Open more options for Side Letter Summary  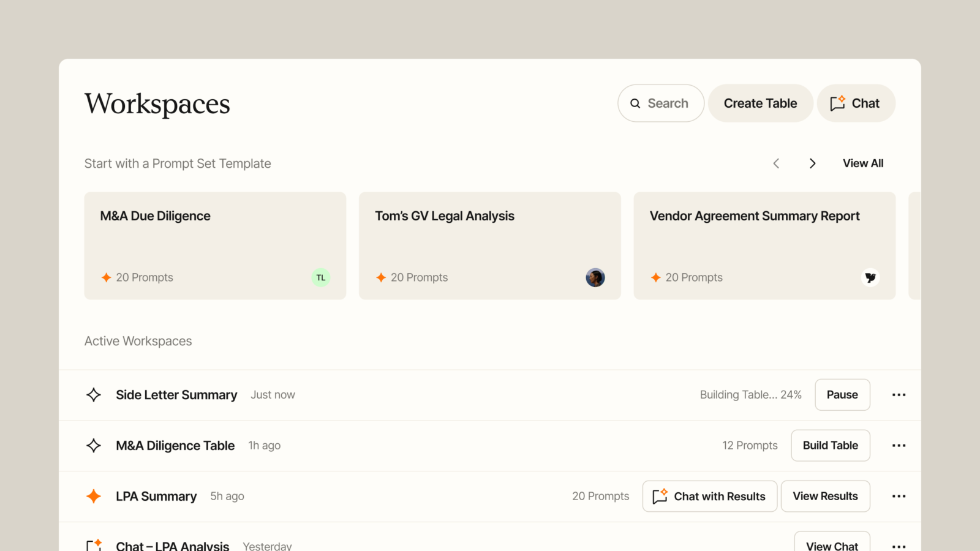899,395
